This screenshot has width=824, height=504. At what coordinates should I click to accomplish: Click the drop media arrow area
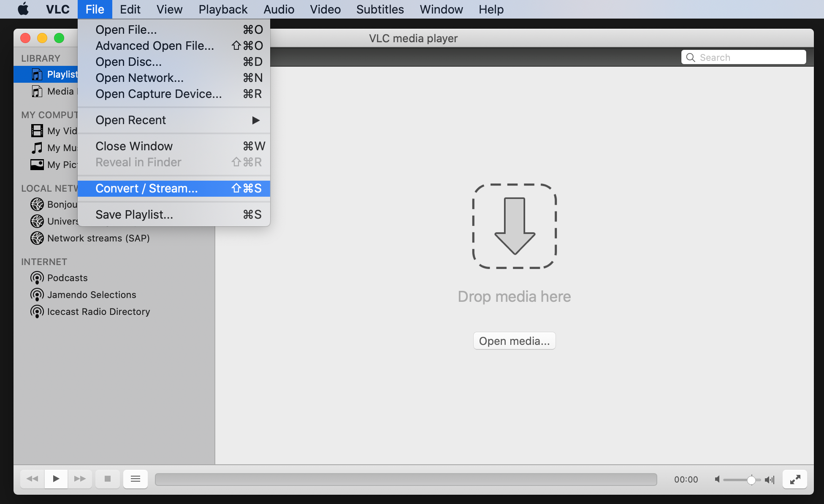point(515,226)
